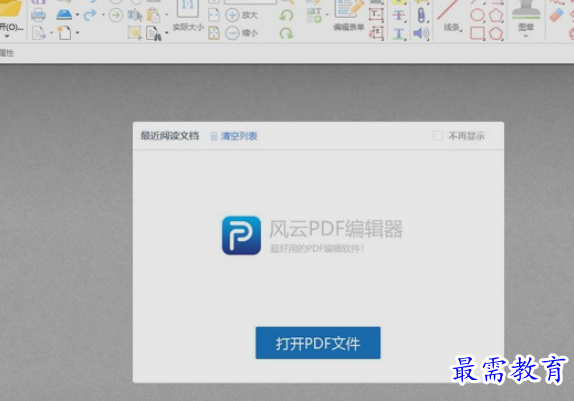Click the 实际大小 actual size button

pos(188,16)
